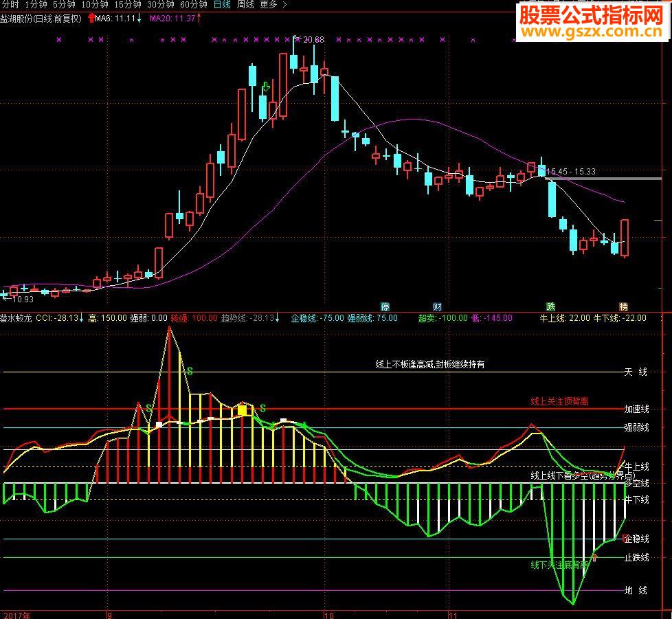Click the 趋势线: -28.13 value
Viewport: 672px width, 619px height.
click(x=247, y=318)
